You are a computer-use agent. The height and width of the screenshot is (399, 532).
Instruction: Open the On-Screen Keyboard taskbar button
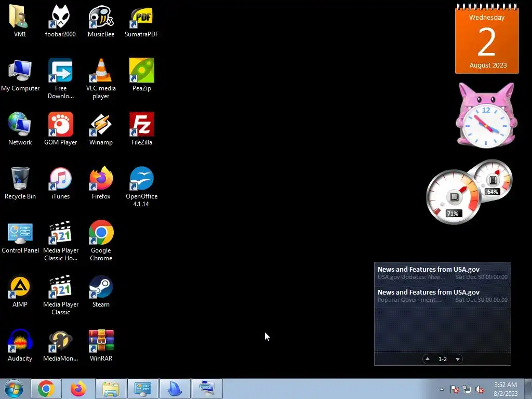click(207, 389)
